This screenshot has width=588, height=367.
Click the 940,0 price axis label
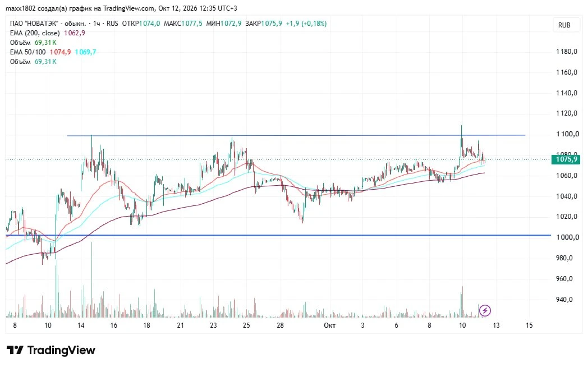(x=566, y=300)
